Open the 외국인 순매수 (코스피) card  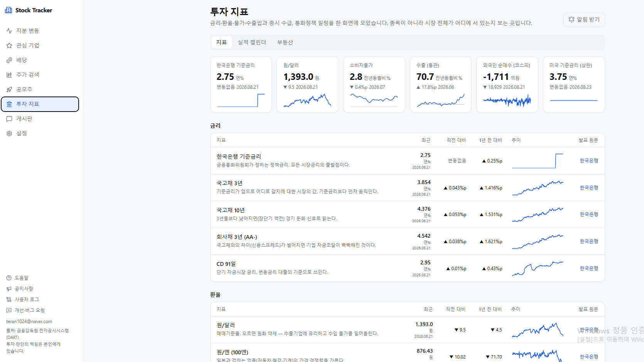pyautogui.click(x=507, y=85)
